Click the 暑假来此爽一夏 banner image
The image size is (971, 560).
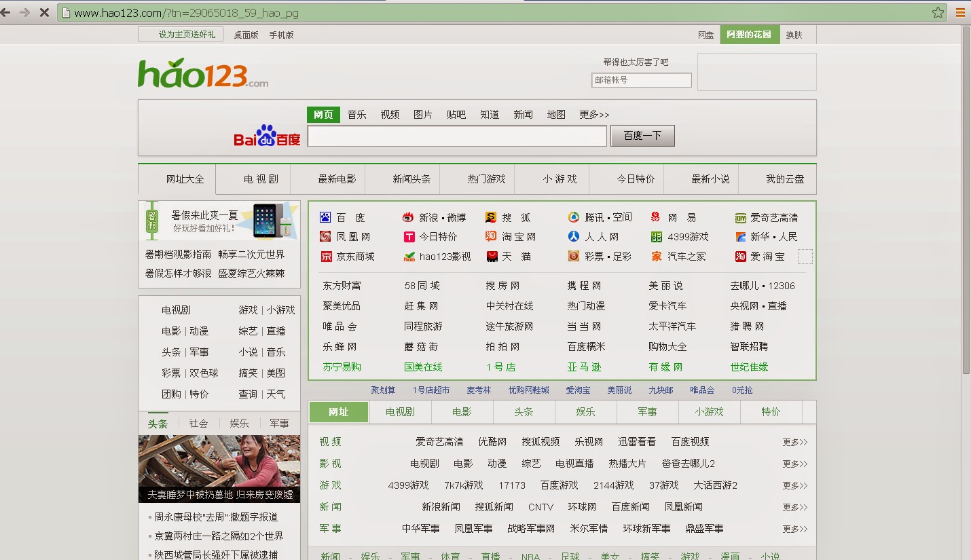pos(219,221)
